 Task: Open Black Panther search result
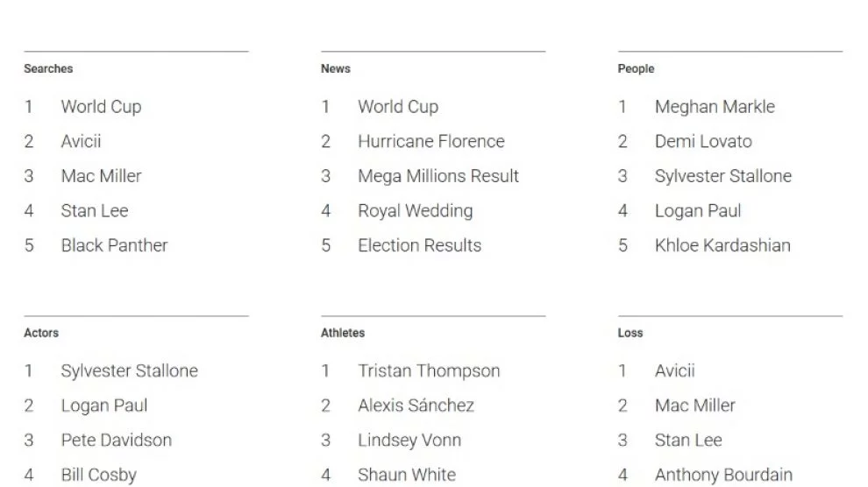pos(114,245)
